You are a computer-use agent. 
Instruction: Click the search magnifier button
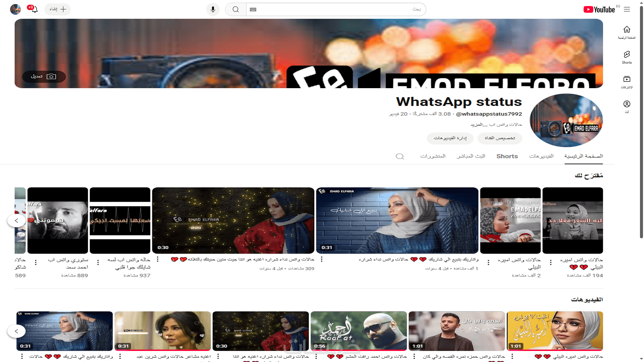pos(236,9)
